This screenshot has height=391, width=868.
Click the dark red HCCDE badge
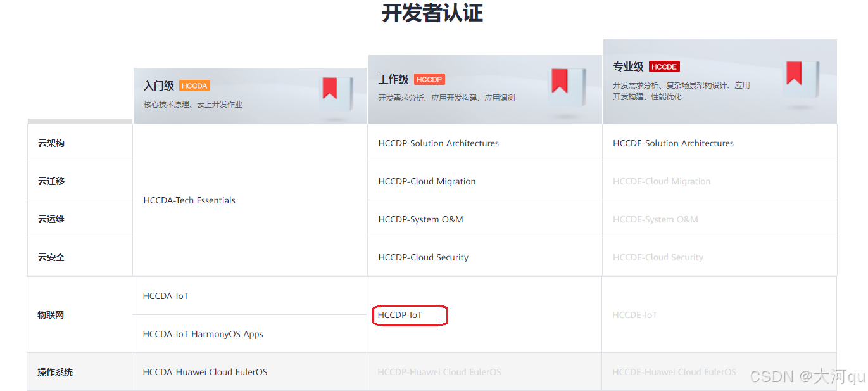tap(664, 67)
